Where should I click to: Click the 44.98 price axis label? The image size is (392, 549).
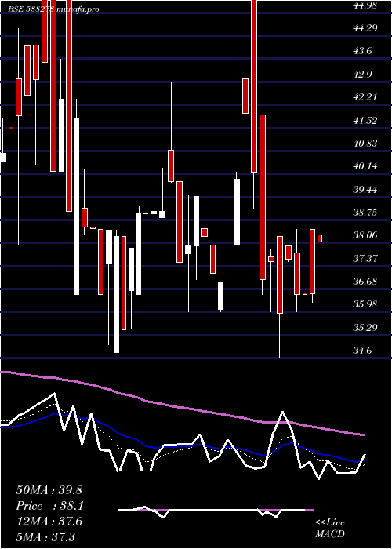tap(366, 5)
